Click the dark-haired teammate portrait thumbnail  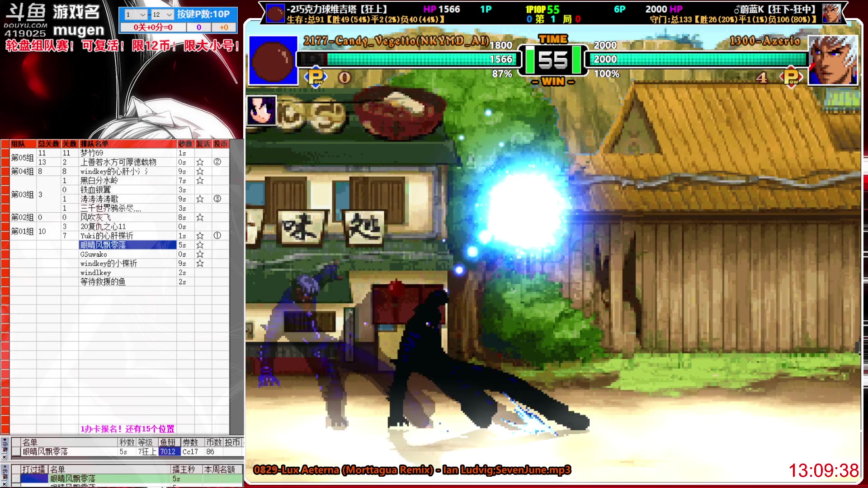(261, 111)
